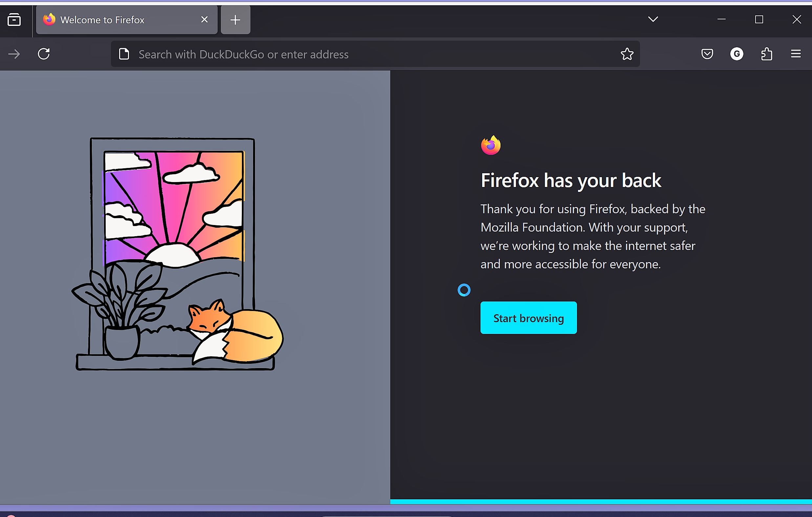Go forward one page with arrow
The width and height of the screenshot is (812, 517).
point(14,54)
